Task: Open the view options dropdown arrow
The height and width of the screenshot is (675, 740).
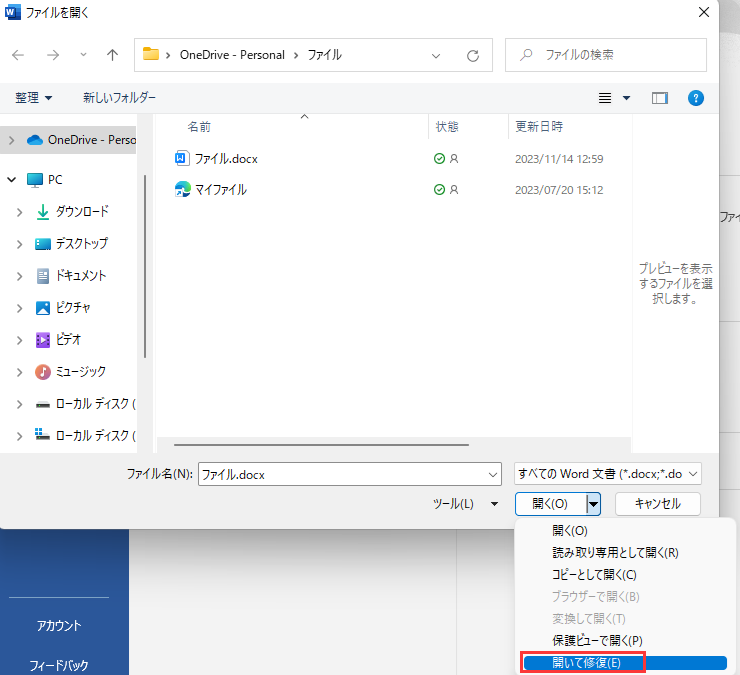Action: coord(626,98)
